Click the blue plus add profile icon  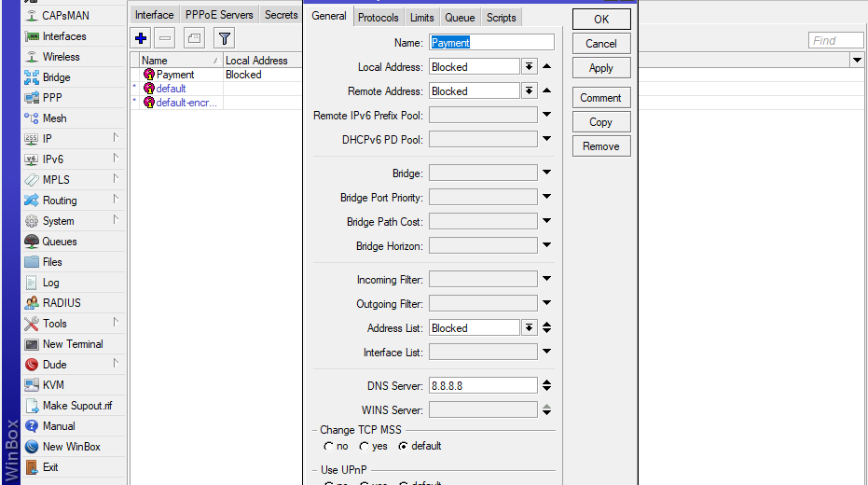[141, 38]
